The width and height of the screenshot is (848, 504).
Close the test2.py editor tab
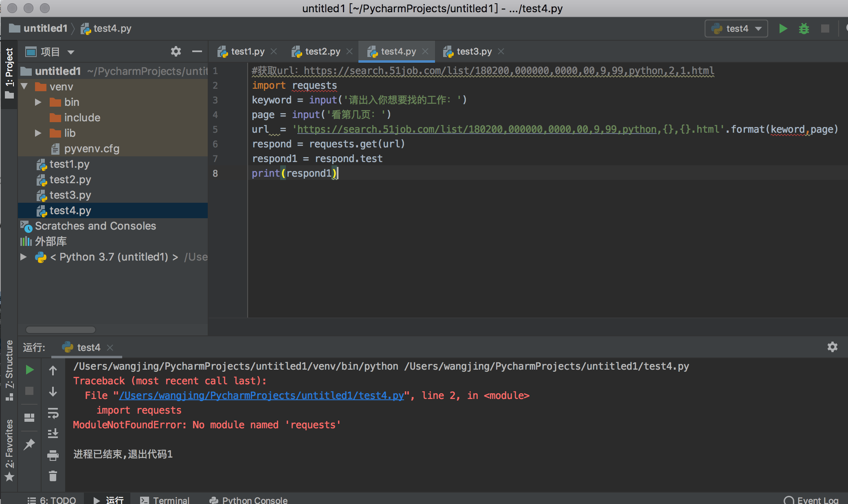[349, 51]
